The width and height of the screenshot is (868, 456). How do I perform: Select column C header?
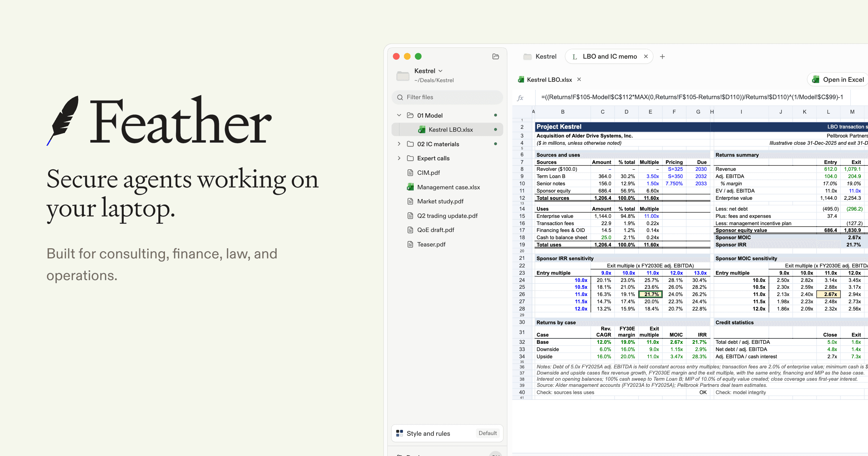point(603,112)
